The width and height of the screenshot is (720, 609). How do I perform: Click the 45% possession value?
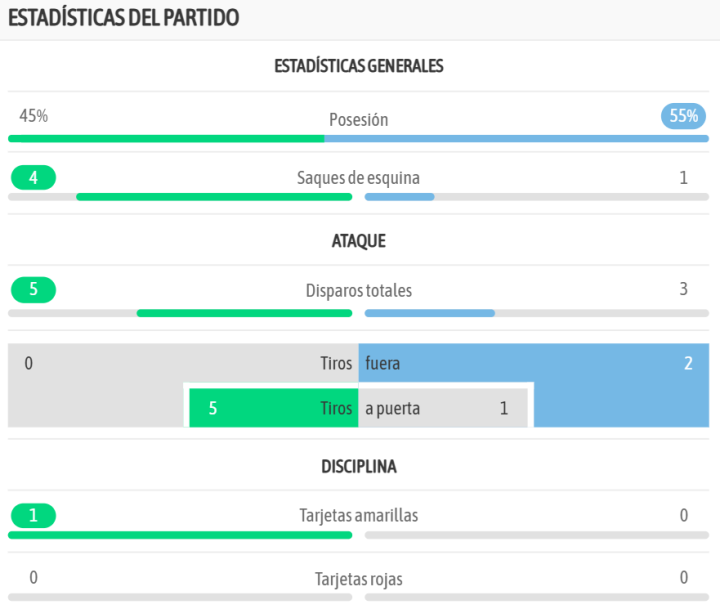point(34,116)
